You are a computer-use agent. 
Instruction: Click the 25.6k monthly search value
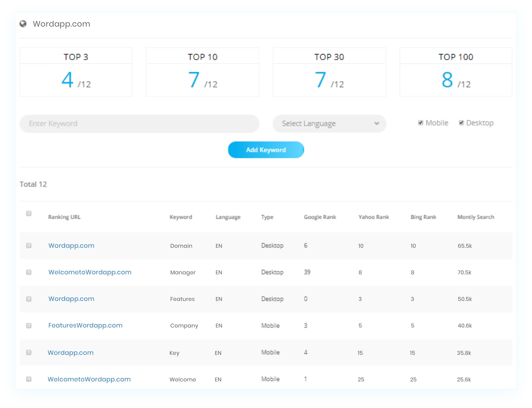point(464,380)
